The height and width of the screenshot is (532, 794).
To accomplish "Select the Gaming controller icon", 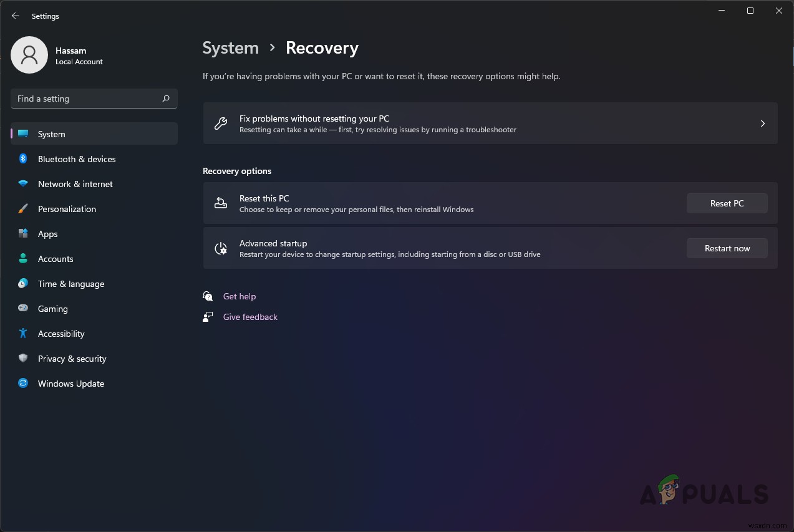I will tap(23, 309).
